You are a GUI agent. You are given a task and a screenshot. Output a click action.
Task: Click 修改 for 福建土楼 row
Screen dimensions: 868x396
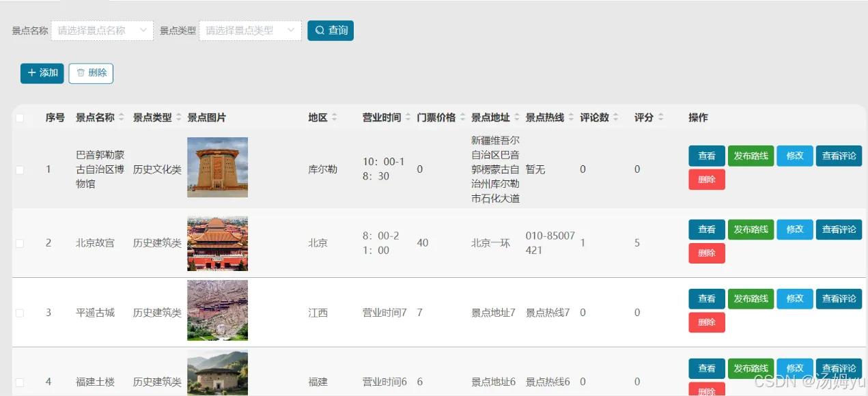795,368
